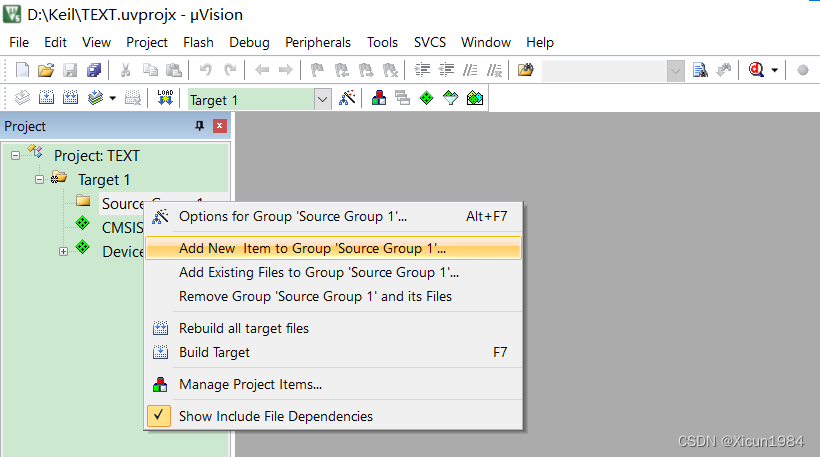This screenshot has width=820, height=457.
Task: Click the Comment selection icon
Action: pos(470,70)
